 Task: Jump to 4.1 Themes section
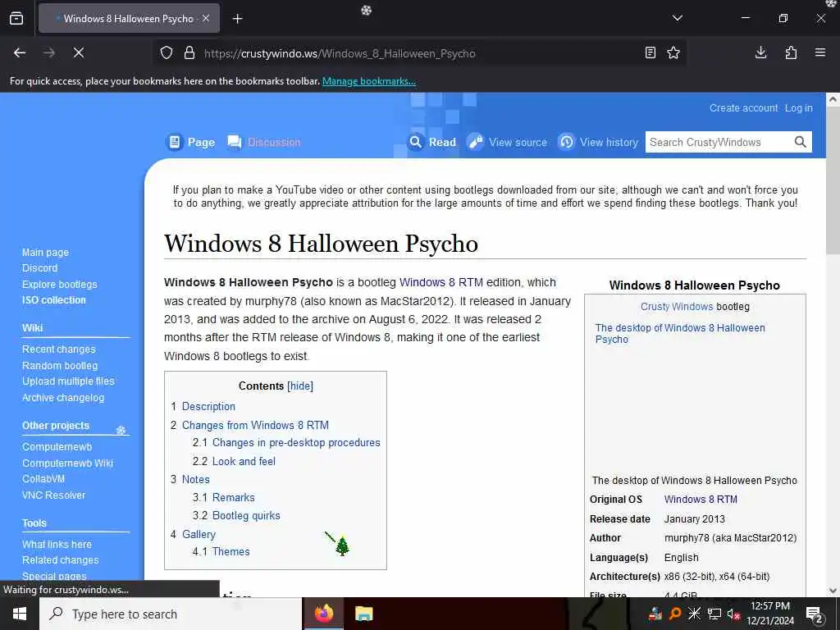[221, 551]
